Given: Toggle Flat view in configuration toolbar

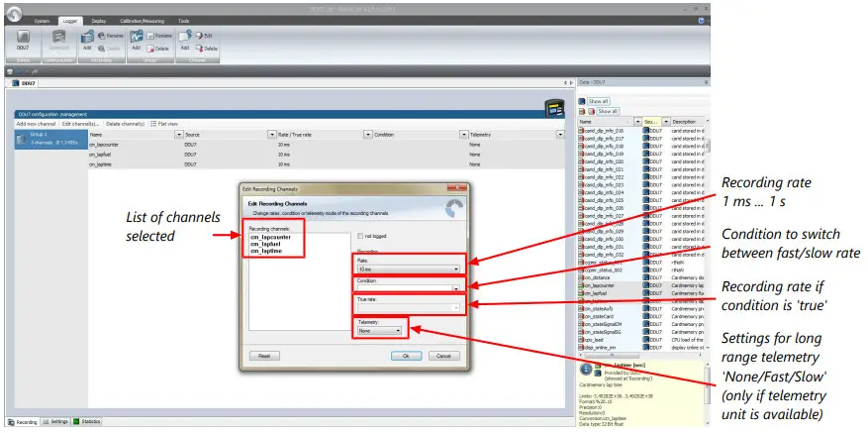Looking at the screenshot, I should (x=164, y=124).
